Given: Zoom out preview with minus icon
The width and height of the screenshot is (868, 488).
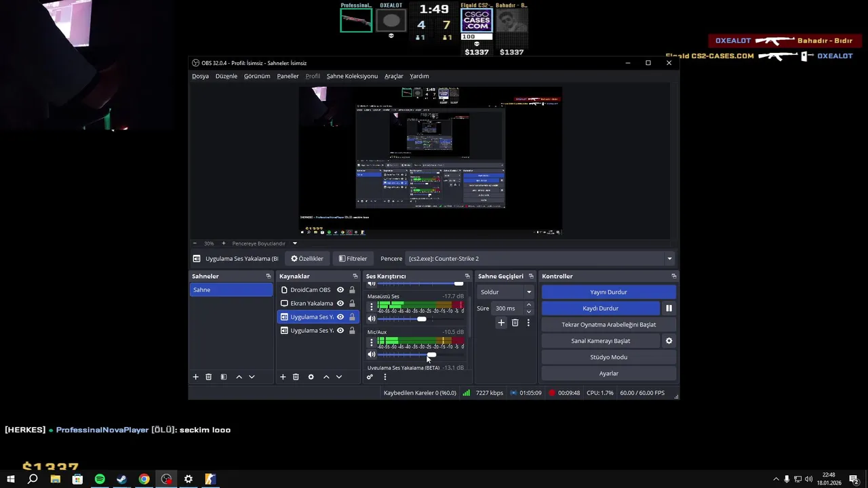Looking at the screenshot, I should tap(195, 243).
